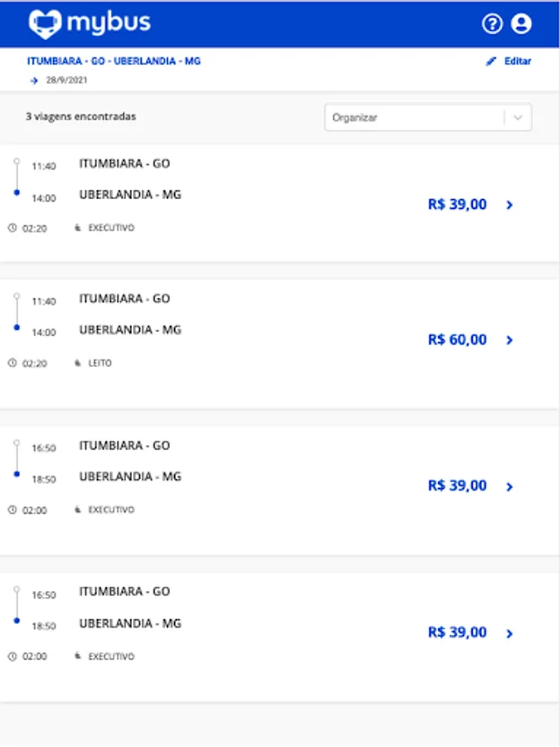560x747 pixels.
Task: Click the arrow icon beside date 28/9/2021
Action: coord(34,81)
